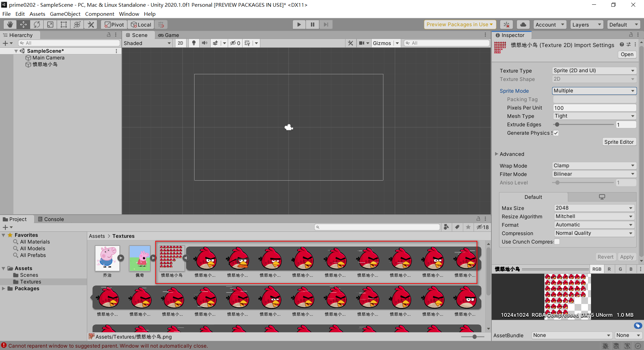Screen dimensions: 644x350
Task: Open the Window menu
Action: (129, 14)
